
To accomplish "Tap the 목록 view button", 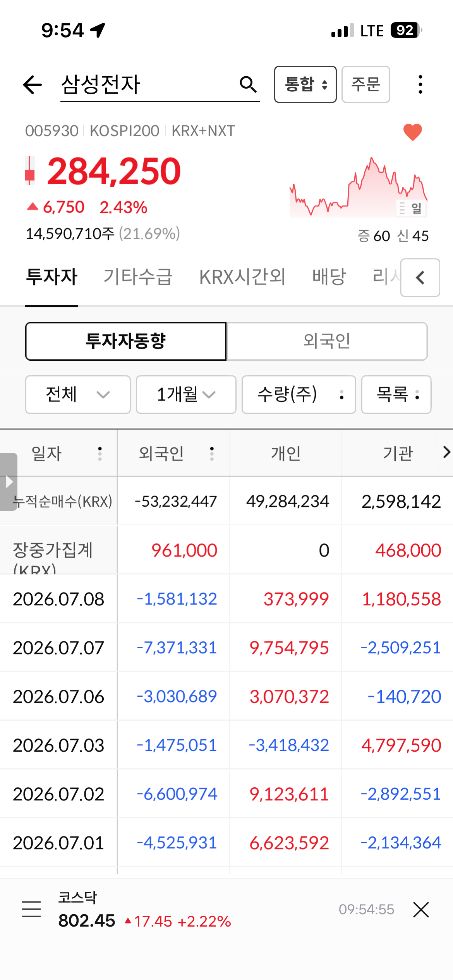I will coord(396,394).
